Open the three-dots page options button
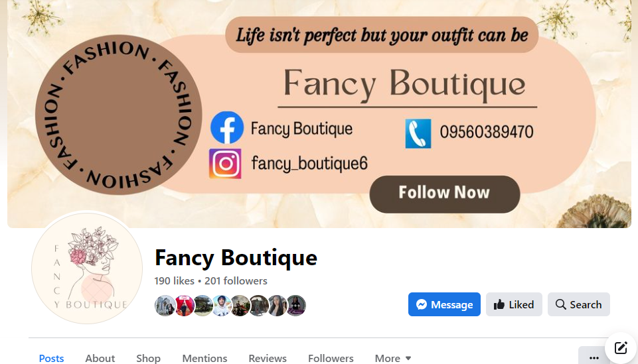This screenshot has height=364, width=638. (594, 357)
